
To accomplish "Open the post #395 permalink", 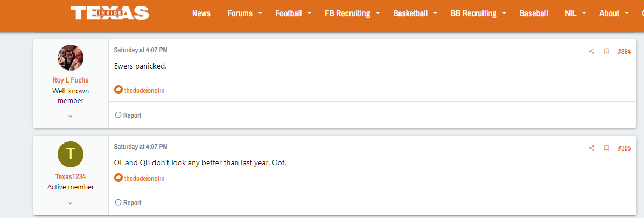I will (624, 148).
